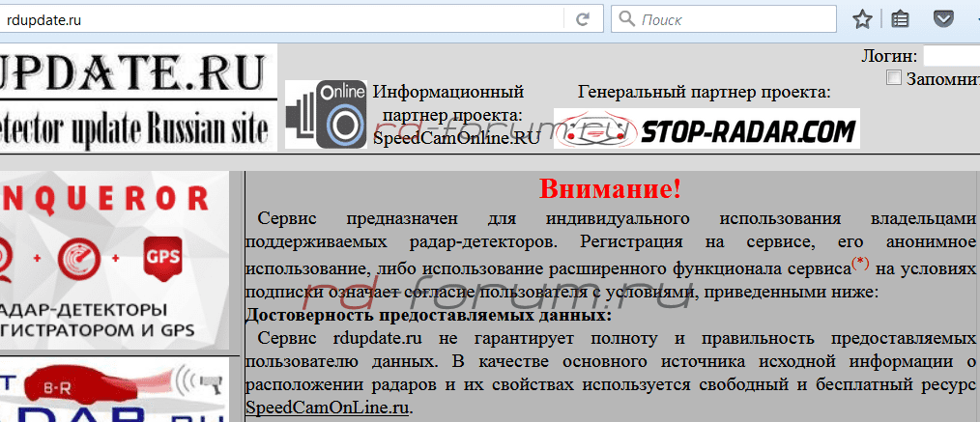This screenshot has height=422, width=980.
Task: Click the search magnifier icon
Action: point(626,19)
